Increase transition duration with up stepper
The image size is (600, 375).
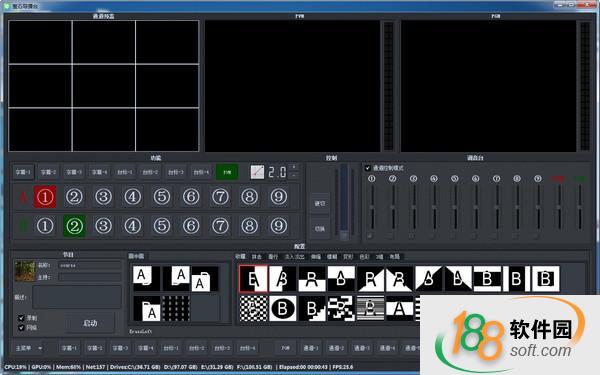point(293,168)
